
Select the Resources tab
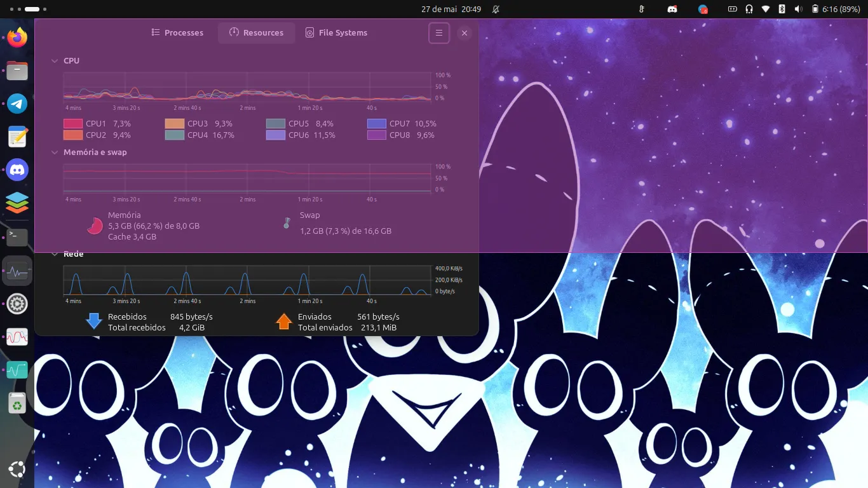pyautogui.click(x=257, y=33)
